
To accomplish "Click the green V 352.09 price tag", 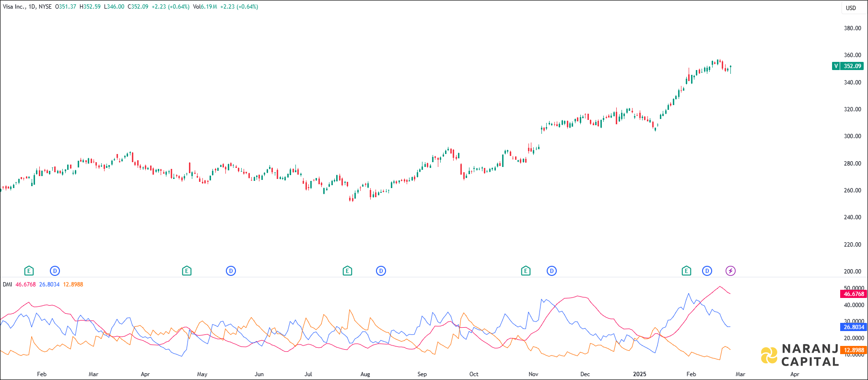I will 848,66.
